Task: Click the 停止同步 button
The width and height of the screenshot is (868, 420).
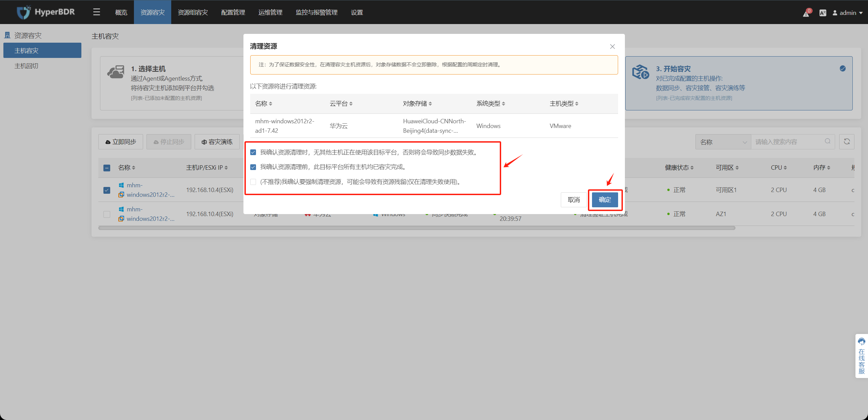Action: pyautogui.click(x=169, y=142)
